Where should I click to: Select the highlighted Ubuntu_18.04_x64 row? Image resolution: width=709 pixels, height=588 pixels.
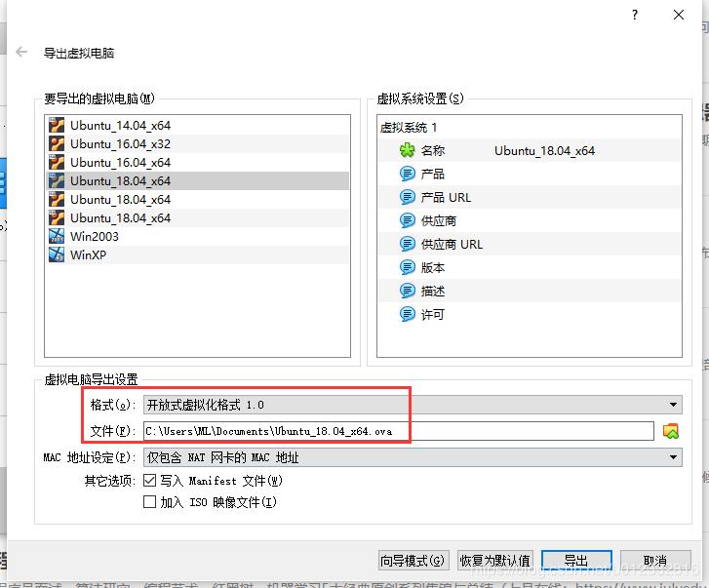[x=198, y=180]
